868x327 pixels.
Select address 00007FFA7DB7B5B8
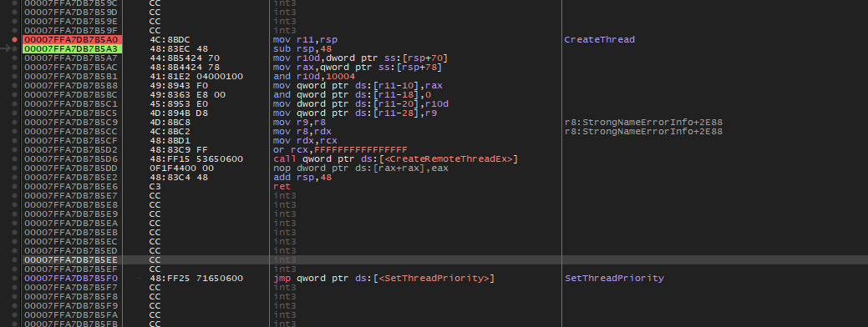[x=71, y=86]
